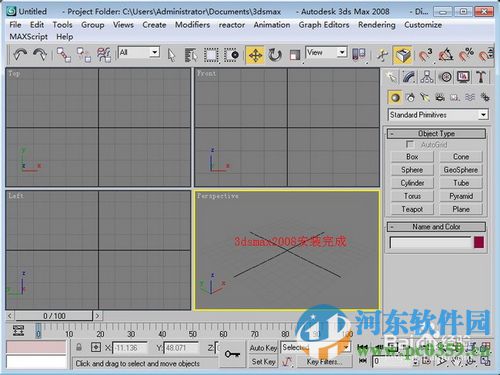Activate the Select and Rotate tool
Screen dimensions: 500x375
275,55
